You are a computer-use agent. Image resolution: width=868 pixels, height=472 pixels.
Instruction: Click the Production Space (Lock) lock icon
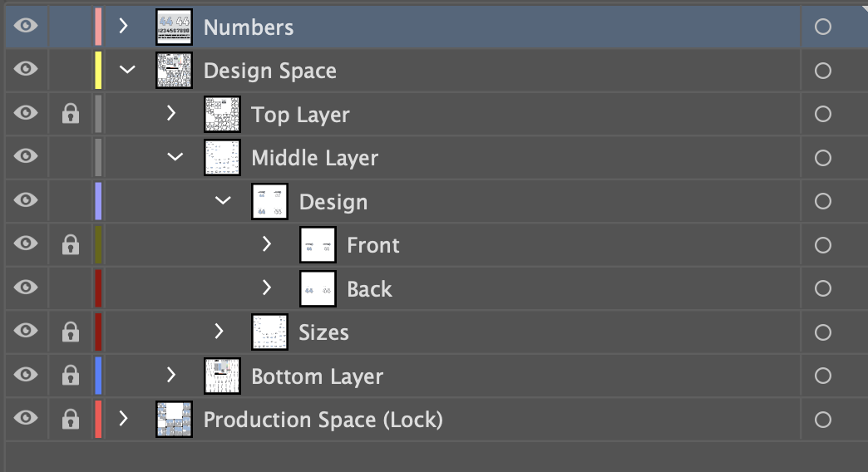[71, 420]
